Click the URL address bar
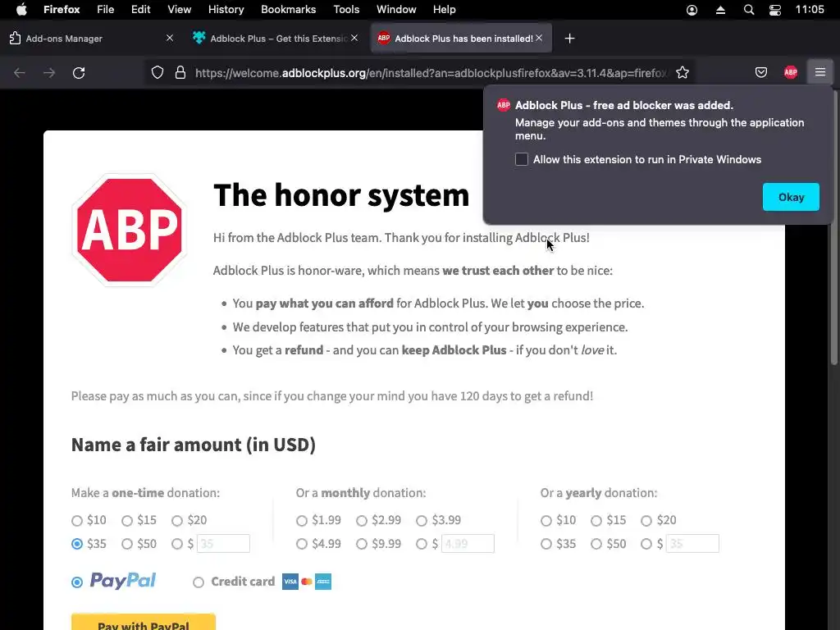840x630 pixels. [x=431, y=73]
